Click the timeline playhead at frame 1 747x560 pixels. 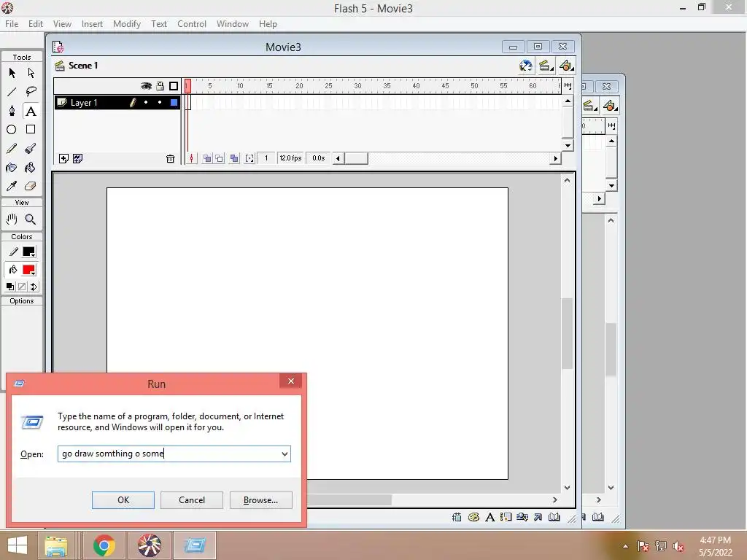(187, 86)
